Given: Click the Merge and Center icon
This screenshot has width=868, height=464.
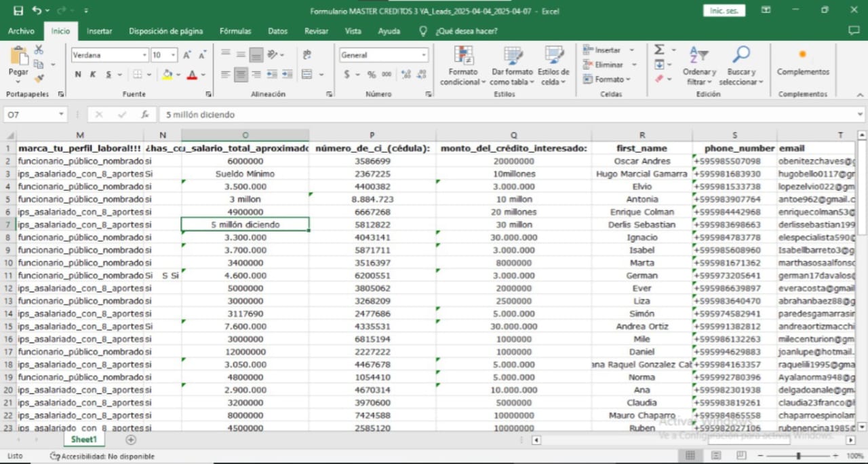Looking at the screenshot, I should (307, 75).
